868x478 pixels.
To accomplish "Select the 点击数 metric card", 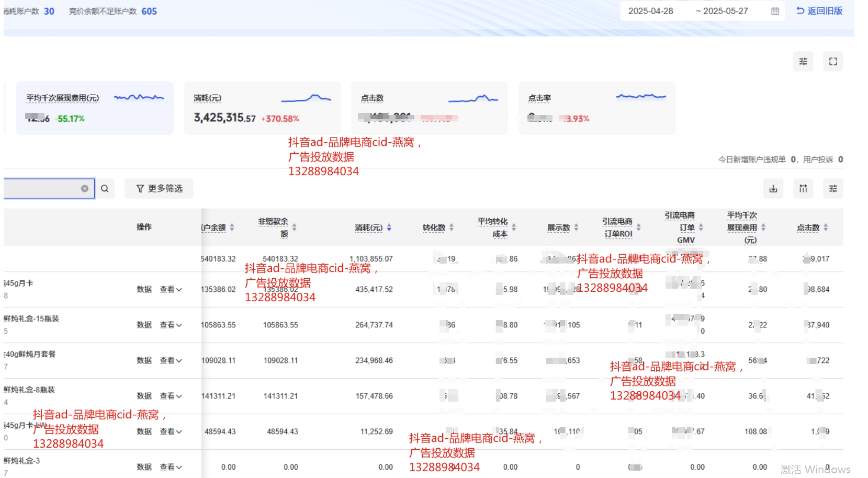I will coord(430,108).
